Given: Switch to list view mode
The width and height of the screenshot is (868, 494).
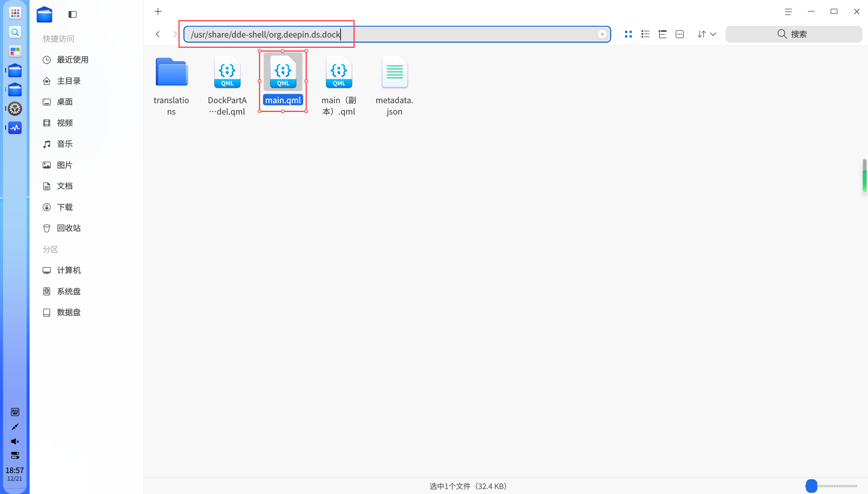Looking at the screenshot, I should [x=645, y=34].
